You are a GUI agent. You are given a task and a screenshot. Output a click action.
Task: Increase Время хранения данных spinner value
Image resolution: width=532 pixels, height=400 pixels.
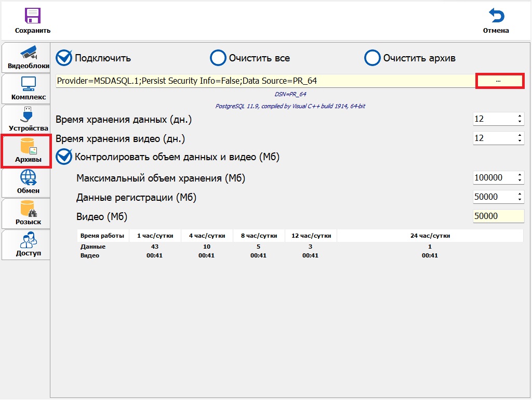tap(520, 117)
